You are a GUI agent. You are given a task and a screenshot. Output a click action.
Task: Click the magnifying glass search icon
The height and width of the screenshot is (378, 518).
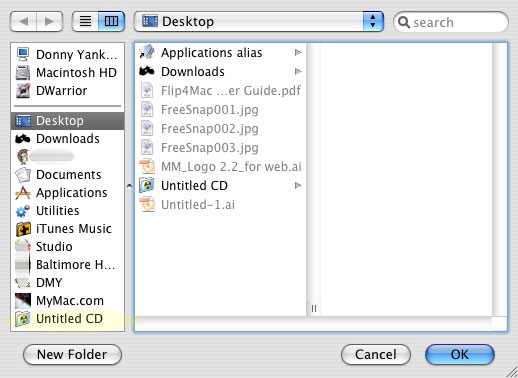click(404, 22)
